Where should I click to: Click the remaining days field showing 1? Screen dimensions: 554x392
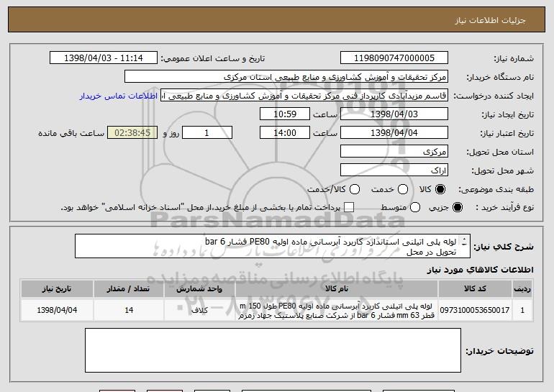coord(207,133)
